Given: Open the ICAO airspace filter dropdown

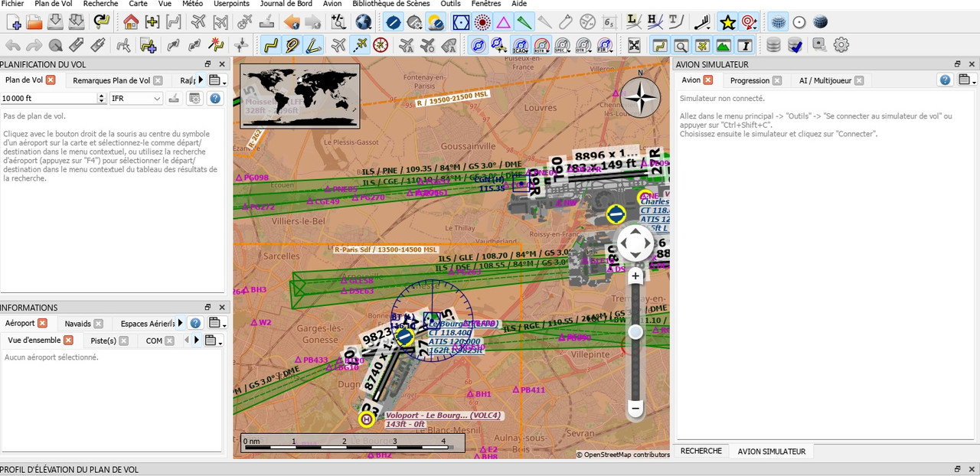Looking at the screenshot, I should click(x=521, y=45).
